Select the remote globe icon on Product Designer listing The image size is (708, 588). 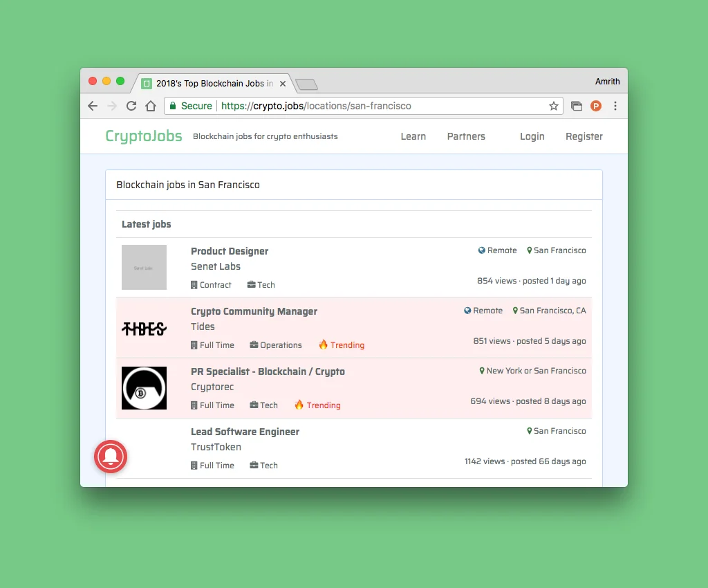[x=481, y=250]
